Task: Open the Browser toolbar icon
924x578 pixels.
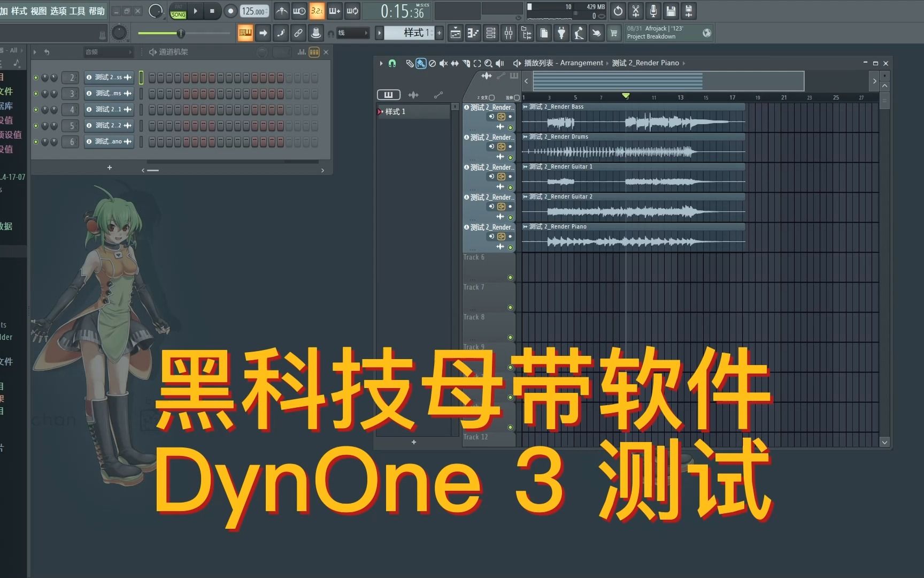Action: (x=526, y=33)
